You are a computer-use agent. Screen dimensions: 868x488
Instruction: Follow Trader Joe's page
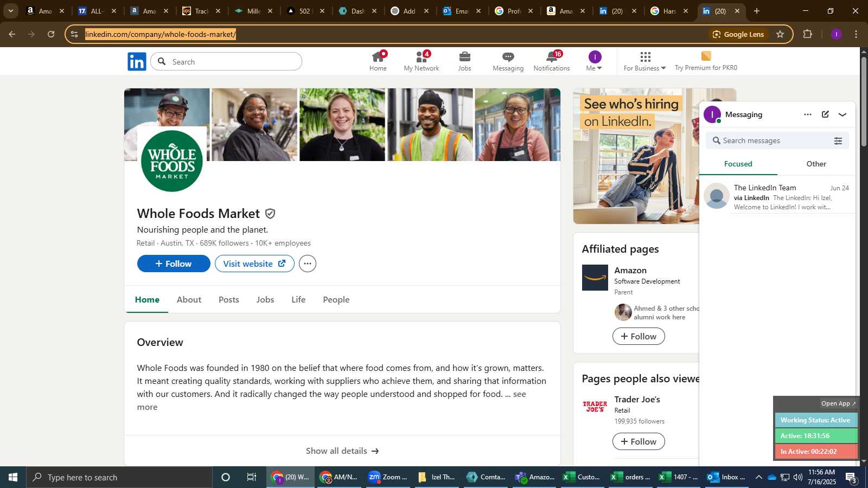639,441
